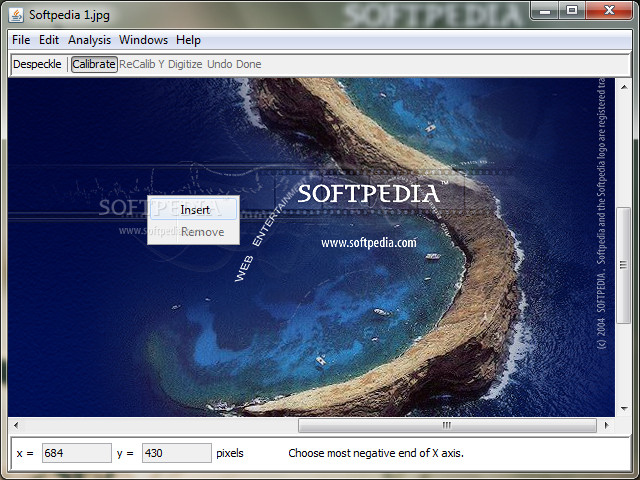Click the 'pixels' unit label
640x480 pixels.
pyautogui.click(x=230, y=453)
